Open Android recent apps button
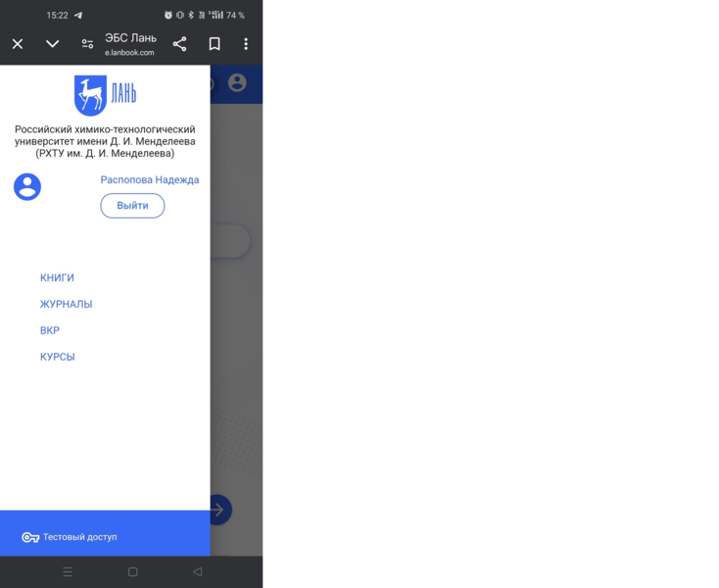Screen dimensions: 719x588 pos(68,572)
